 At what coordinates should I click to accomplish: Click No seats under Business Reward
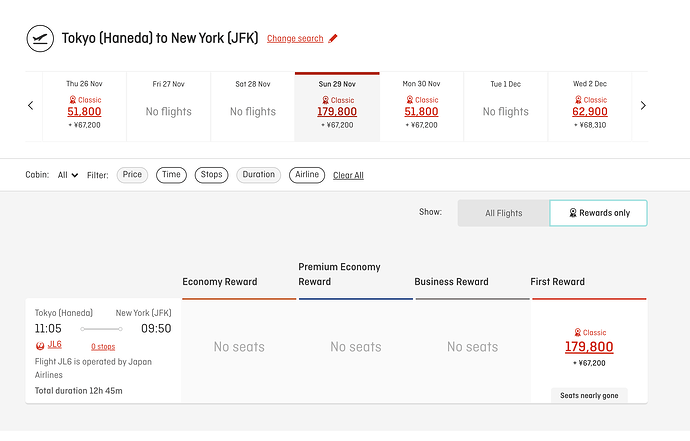coord(473,347)
